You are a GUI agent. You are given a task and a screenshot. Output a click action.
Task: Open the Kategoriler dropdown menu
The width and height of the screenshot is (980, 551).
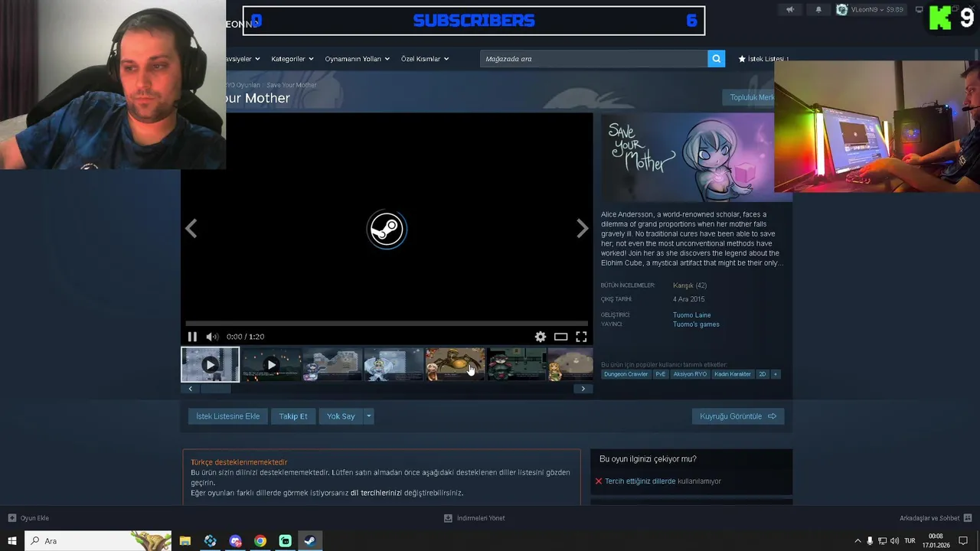pos(292,59)
